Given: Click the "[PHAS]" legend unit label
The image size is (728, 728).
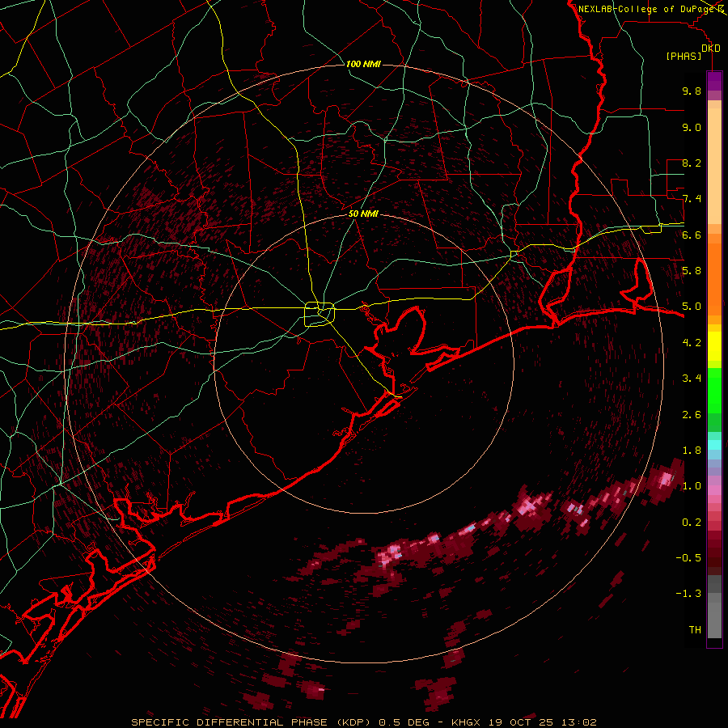Looking at the screenshot, I should (684, 56).
